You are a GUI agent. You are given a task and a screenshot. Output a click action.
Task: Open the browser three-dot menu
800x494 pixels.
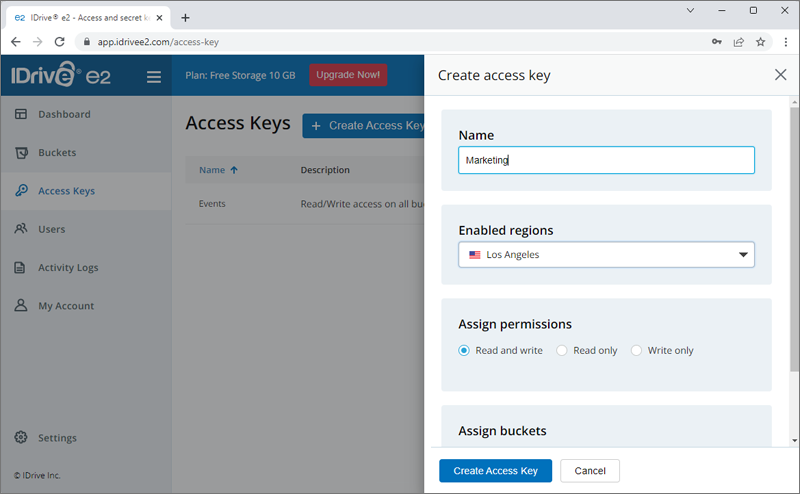786,42
